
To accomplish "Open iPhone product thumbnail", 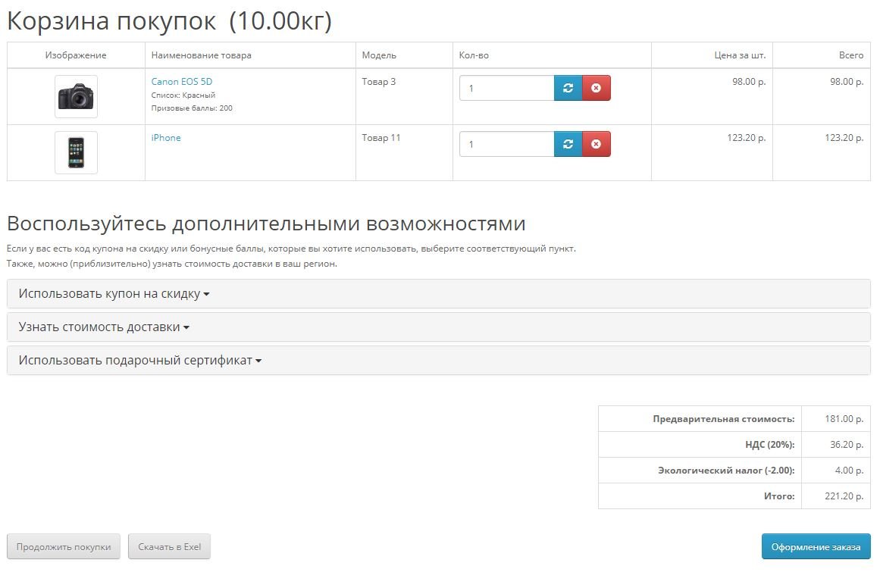I will [77, 152].
